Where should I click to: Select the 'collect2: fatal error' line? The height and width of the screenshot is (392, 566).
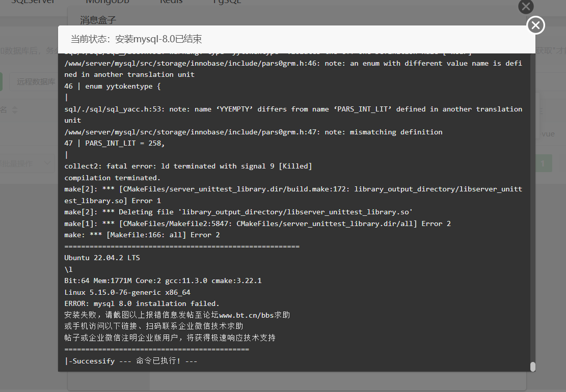pos(188,166)
